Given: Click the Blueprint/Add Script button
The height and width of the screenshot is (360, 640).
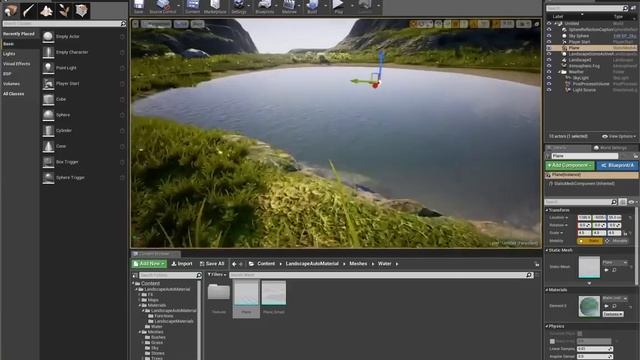Looking at the screenshot, I should point(617,165).
